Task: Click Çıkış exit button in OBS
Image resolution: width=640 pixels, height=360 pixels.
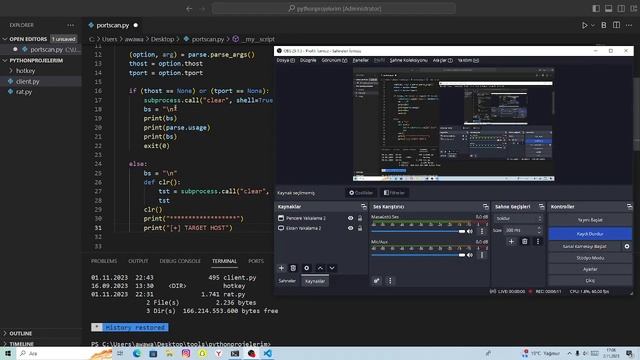Action: click(590, 281)
